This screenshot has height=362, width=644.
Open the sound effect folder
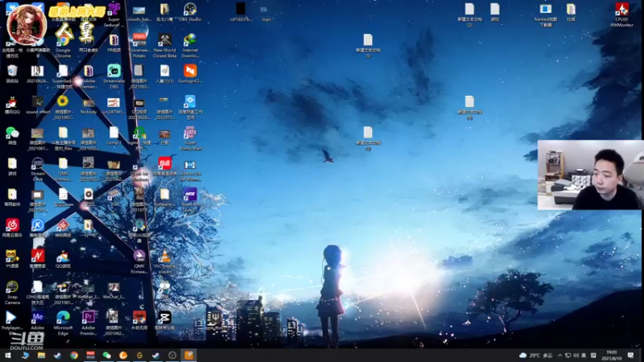click(37, 105)
